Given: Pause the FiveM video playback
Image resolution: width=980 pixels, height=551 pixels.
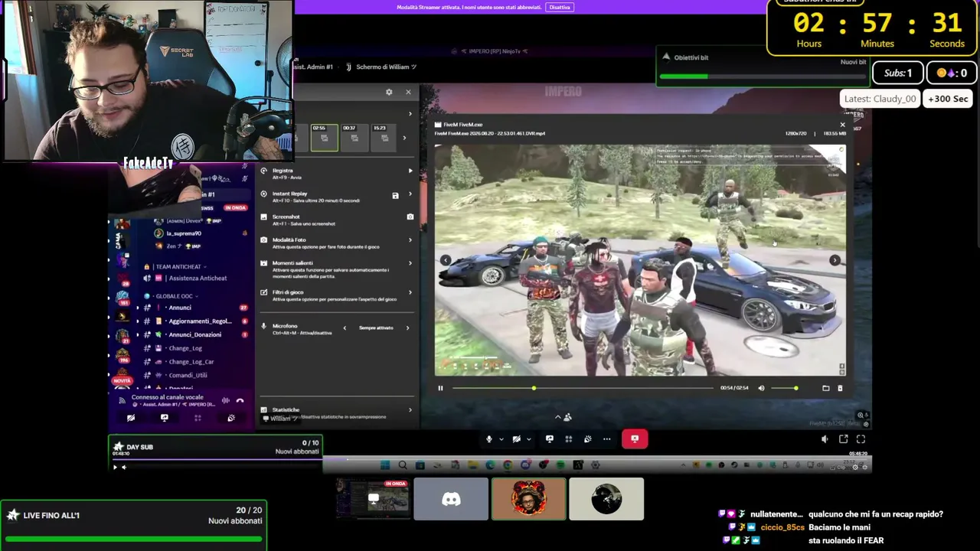Looking at the screenshot, I should [440, 388].
